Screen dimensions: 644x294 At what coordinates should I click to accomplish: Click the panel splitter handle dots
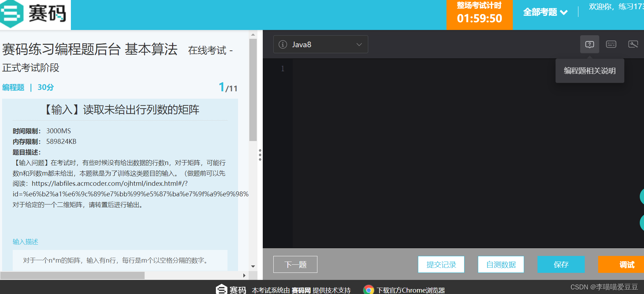[x=260, y=155]
